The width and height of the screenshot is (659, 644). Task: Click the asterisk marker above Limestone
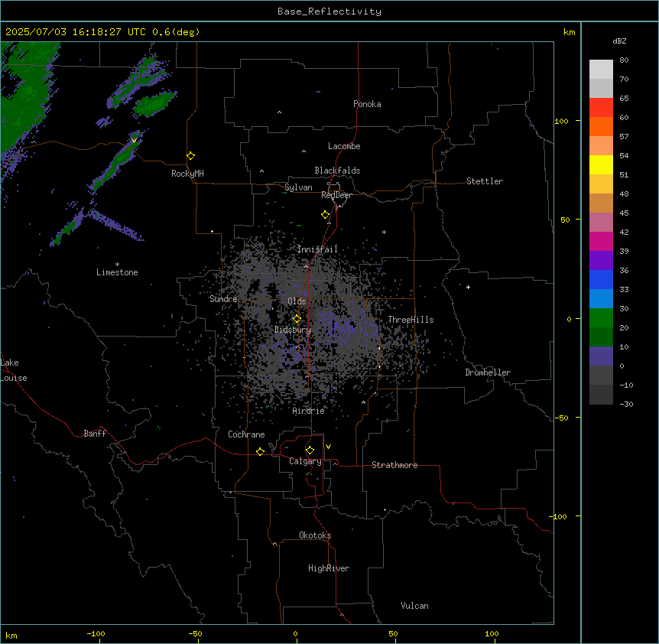pos(117,265)
